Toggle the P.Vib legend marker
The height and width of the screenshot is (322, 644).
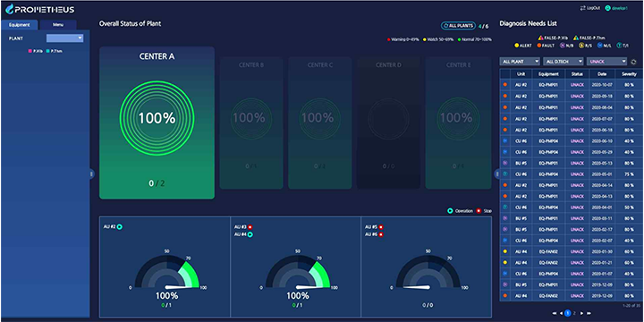(x=30, y=51)
